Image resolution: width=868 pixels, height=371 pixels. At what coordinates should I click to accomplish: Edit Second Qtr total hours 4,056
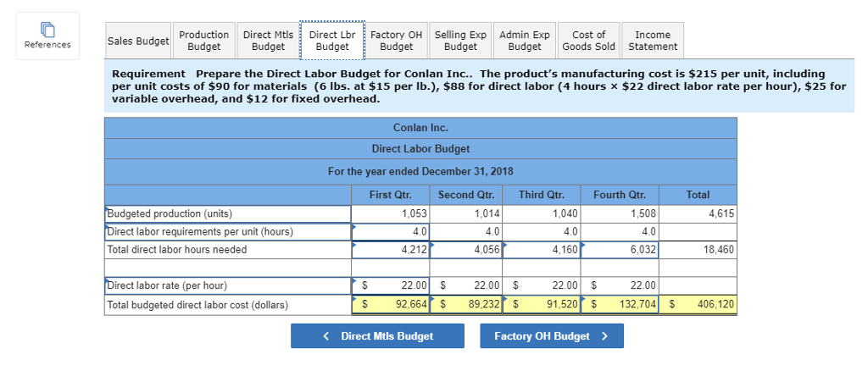(466, 250)
